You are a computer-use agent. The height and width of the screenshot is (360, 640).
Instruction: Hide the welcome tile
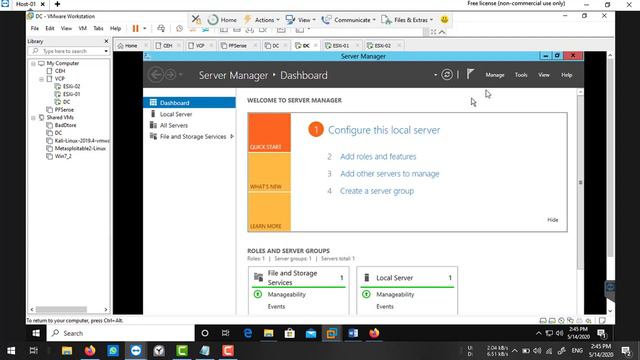[553, 220]
